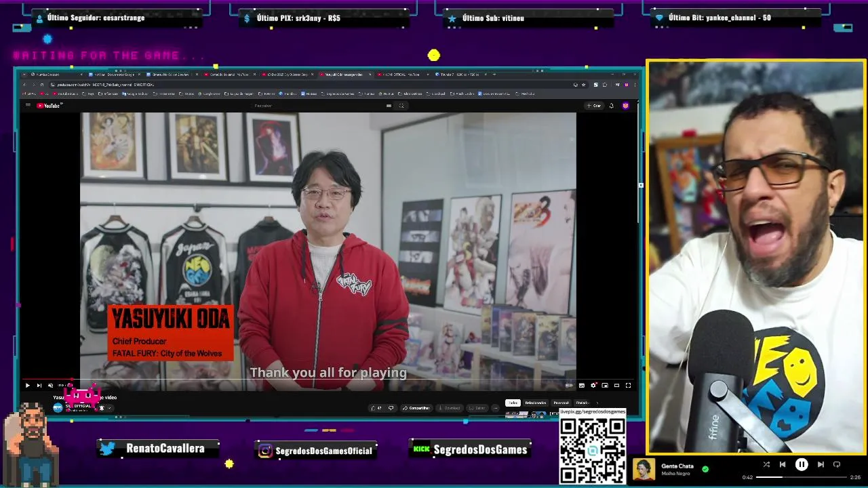Open the SNK OFFICIAL channel avatar
The image size is (868, 488).
coord(58,407)
